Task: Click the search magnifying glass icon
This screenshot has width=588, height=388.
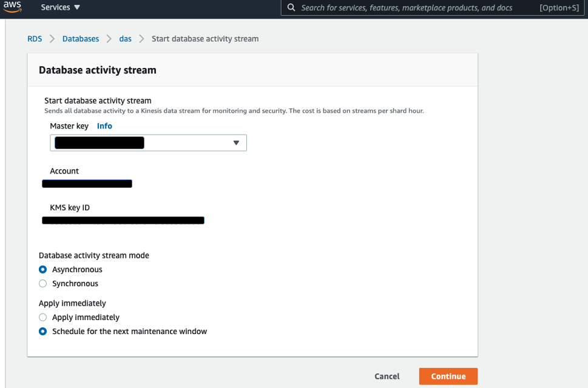Action: (291, 8)
